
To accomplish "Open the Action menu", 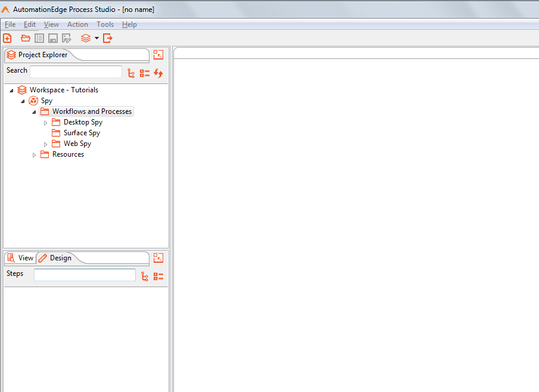I will [77, 24].
